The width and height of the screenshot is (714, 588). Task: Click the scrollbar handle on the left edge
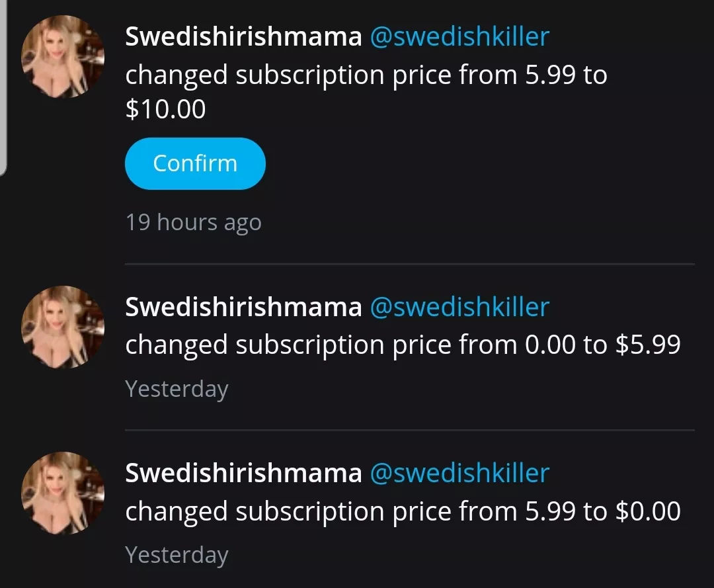pyautogui.click(x=3, y=86)
